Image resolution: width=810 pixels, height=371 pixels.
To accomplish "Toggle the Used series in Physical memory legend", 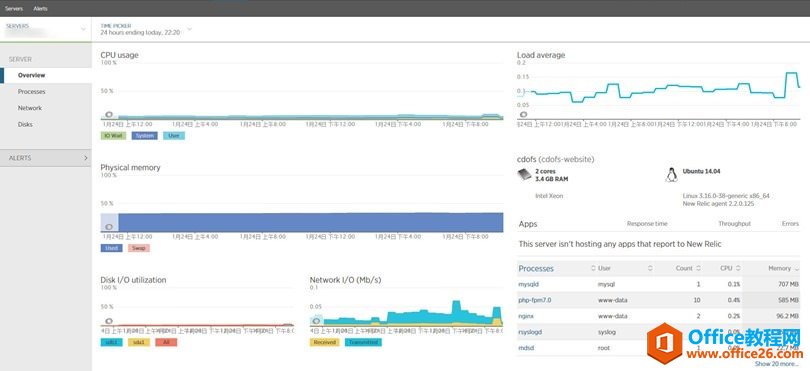I will tap(112, 248).
